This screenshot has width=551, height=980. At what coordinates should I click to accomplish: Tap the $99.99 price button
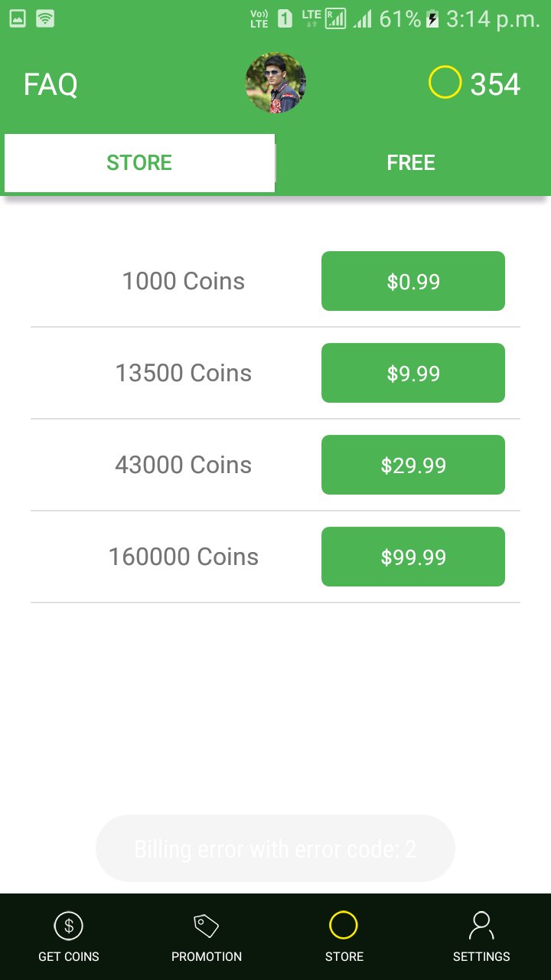click(413, 557)
